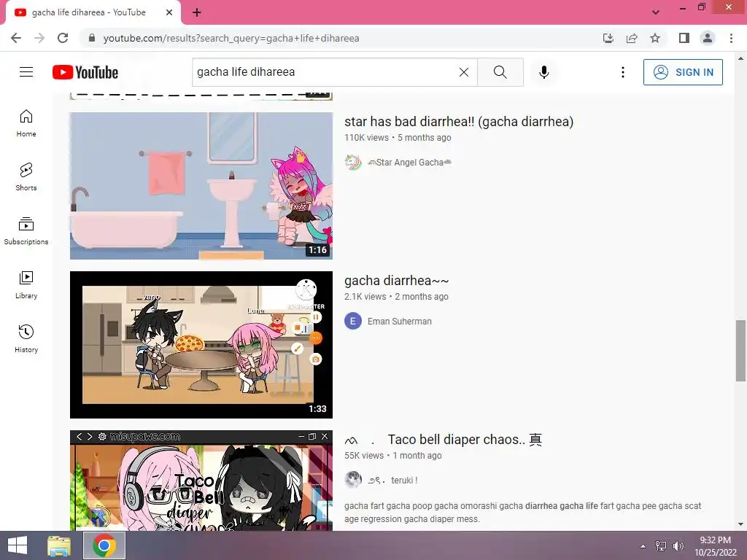Viewport: 747px width, 560px height.
Task: Click the magnifier search button
Action: (500, 72)
